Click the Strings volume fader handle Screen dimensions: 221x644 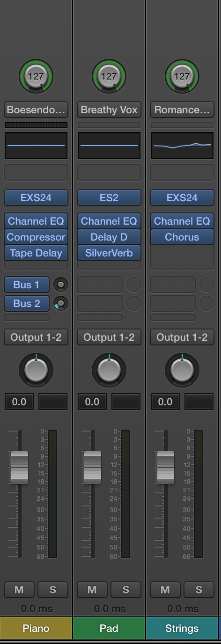165,467
